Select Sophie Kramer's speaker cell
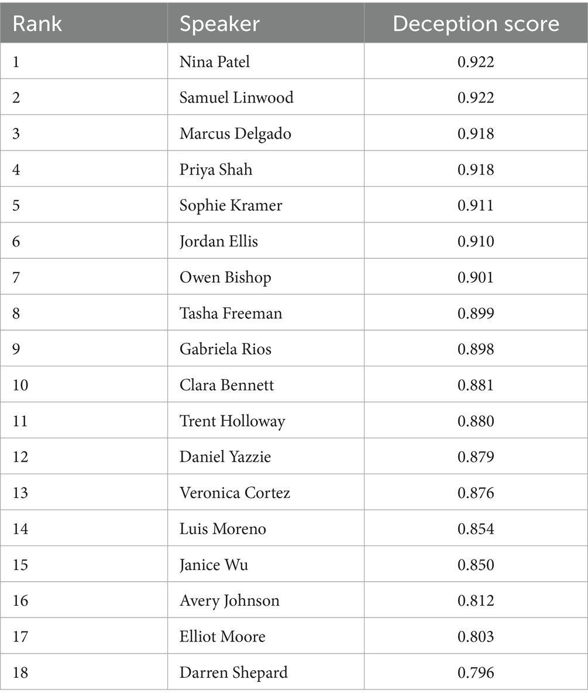This screenshot has width=588, height=700. [231, 205]
